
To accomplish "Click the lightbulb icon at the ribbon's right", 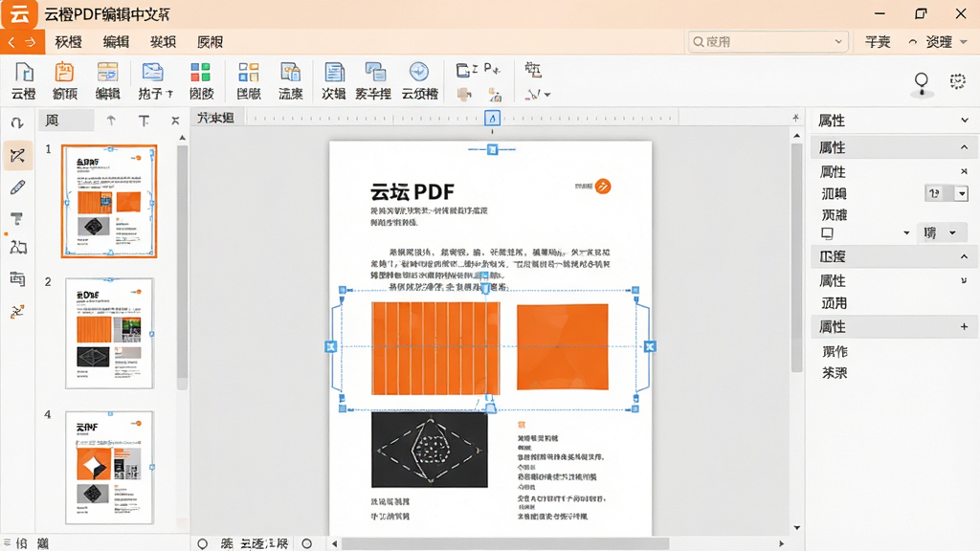I will [922, 84].
